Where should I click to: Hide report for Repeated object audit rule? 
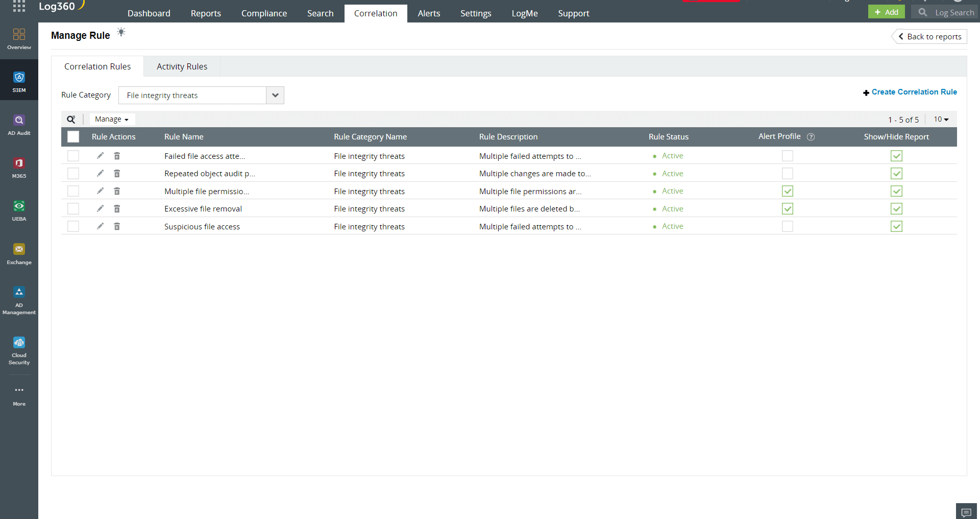click(x=896, y=173)
